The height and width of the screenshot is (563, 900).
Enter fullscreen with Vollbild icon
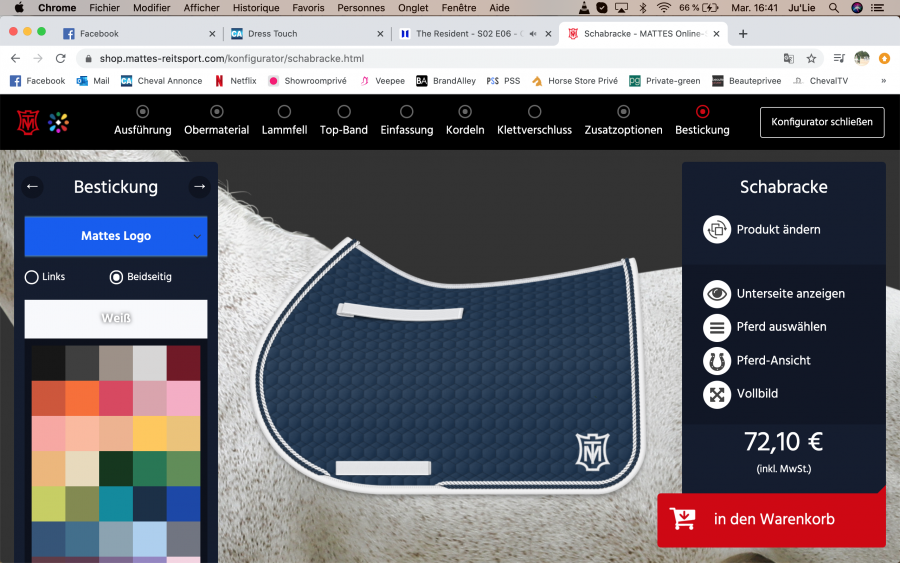tap(717, 394)
